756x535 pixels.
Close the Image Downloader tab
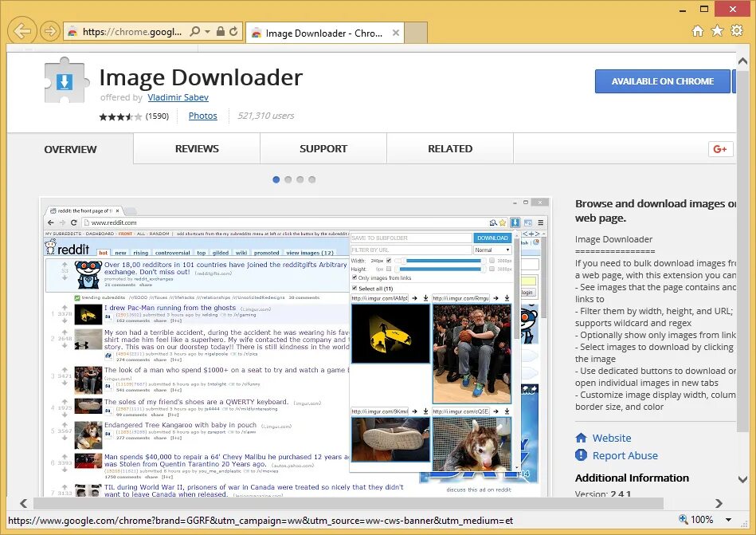395,33
